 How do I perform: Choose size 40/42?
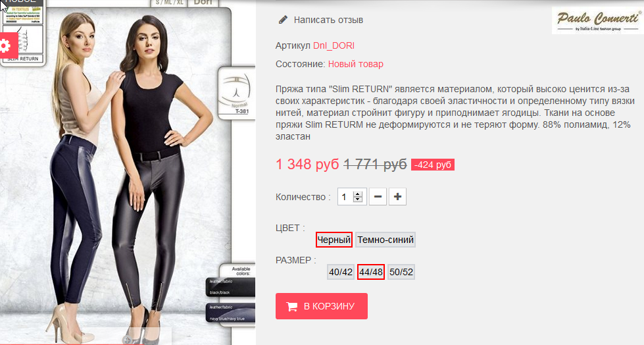click(341, 272)
